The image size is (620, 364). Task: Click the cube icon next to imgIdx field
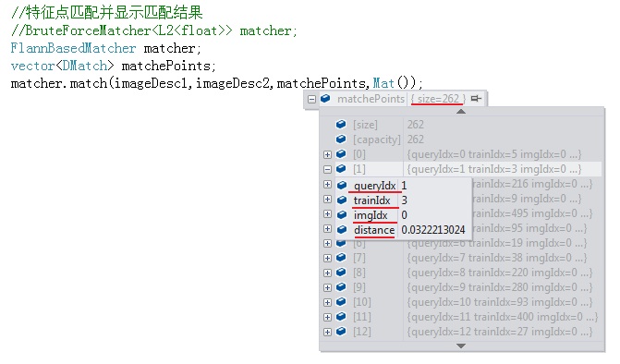point(342,214)
